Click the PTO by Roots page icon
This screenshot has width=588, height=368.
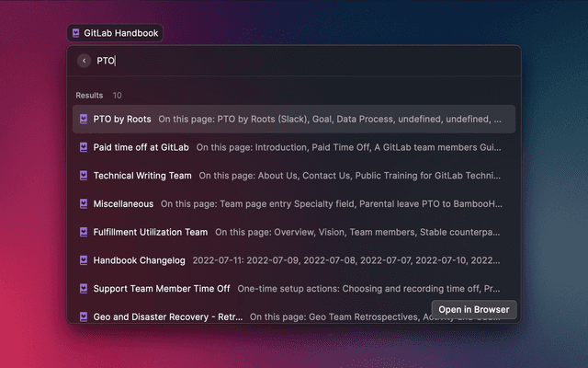point(84,119)
